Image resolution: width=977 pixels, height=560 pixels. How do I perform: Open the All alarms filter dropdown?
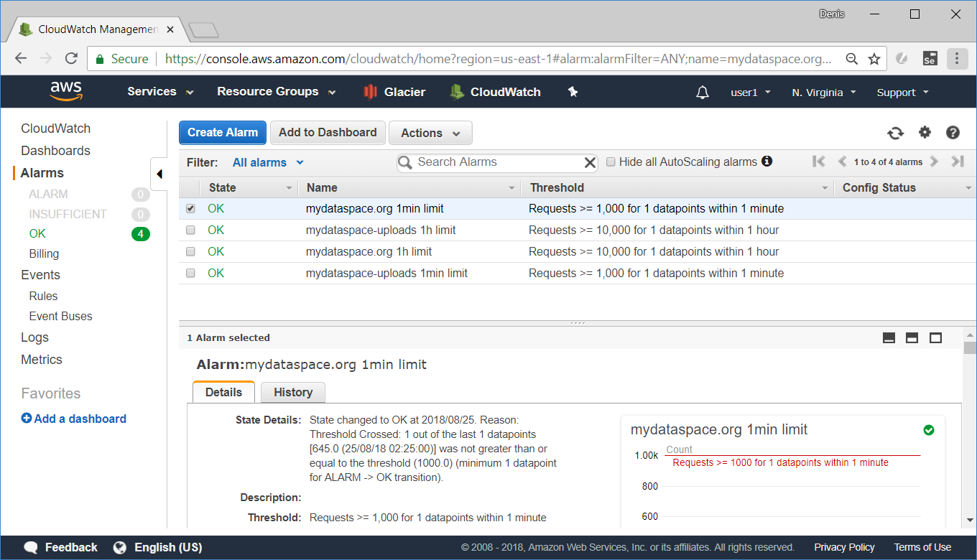tap(267, 162)
